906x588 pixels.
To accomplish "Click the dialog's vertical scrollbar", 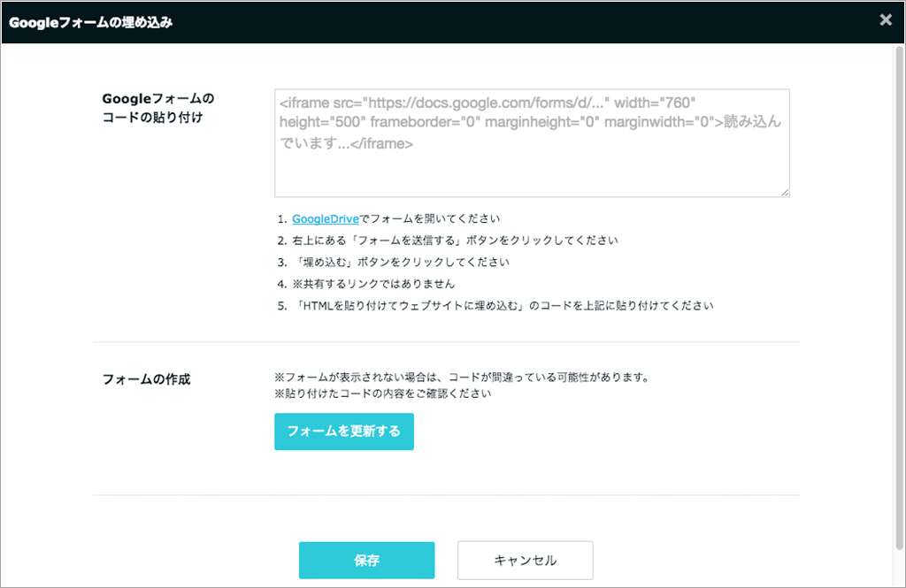I will pos(899,297).
